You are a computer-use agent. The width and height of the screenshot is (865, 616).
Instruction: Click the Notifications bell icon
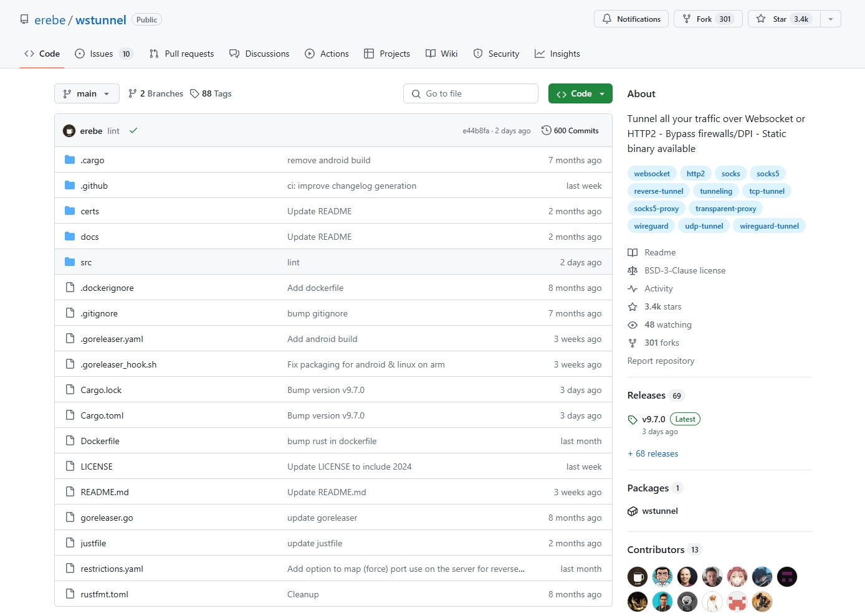(607, 19)
